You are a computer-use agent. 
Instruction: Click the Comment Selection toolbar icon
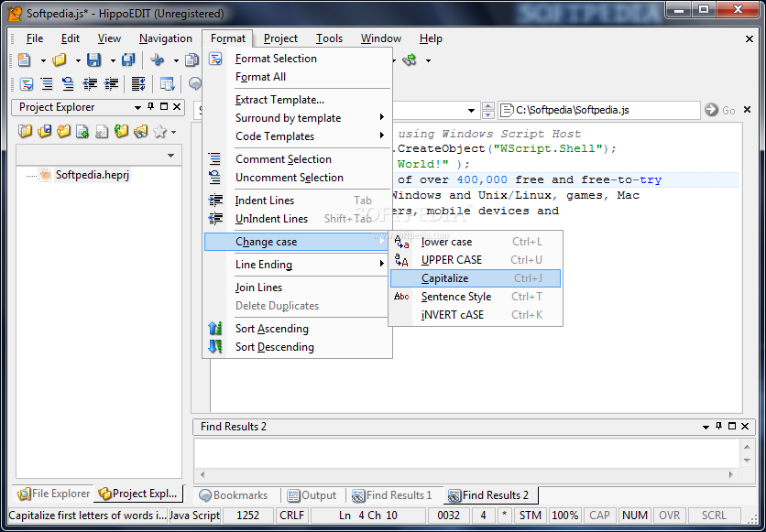47,84
